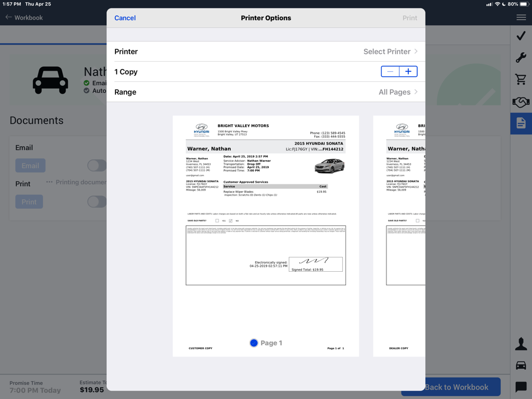The height and width of the screenshot is (399, 532).
Task: Tap the Wi-Fi status icon
Action: [x=497, y=4]
